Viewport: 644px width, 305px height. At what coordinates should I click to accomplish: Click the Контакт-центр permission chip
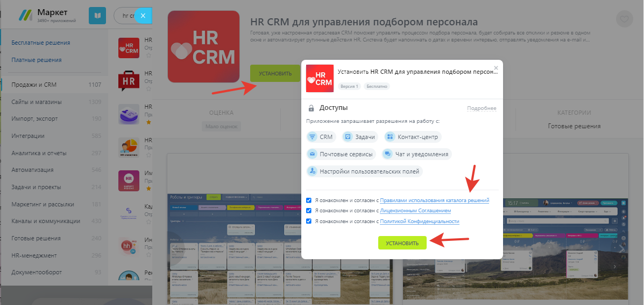[x=413, y=137]
